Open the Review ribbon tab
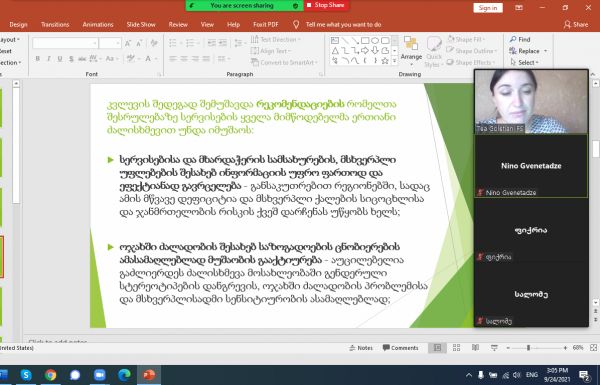Viewport: 600px width, 385px height. tap(178, 24)
